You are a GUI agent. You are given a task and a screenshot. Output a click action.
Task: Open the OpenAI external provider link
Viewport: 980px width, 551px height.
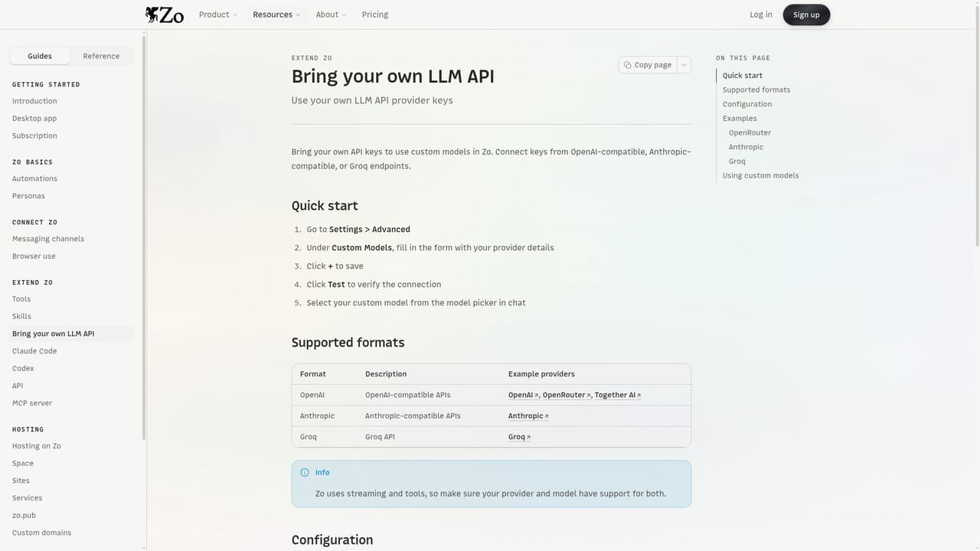pyautogui.click(x=524, y=395)
